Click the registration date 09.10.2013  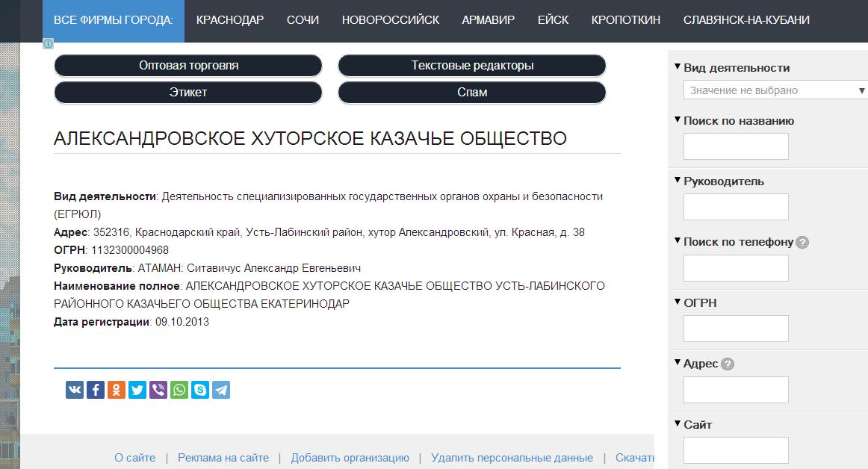tap(182, 322)
